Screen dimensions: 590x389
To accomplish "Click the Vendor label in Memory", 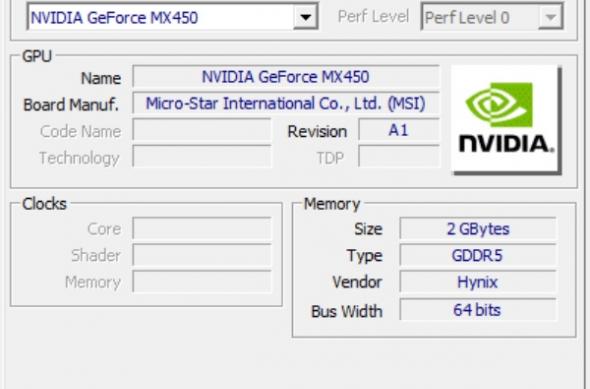I will 357,282.
